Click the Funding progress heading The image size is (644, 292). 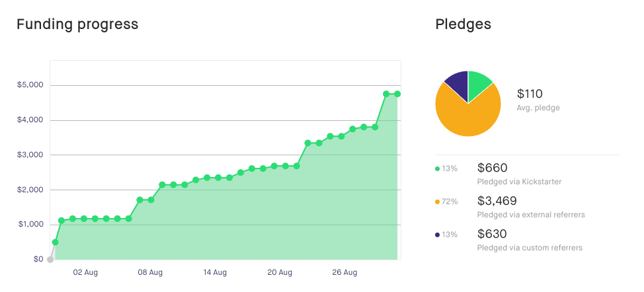pyautogui.click(x=77, y=24)
